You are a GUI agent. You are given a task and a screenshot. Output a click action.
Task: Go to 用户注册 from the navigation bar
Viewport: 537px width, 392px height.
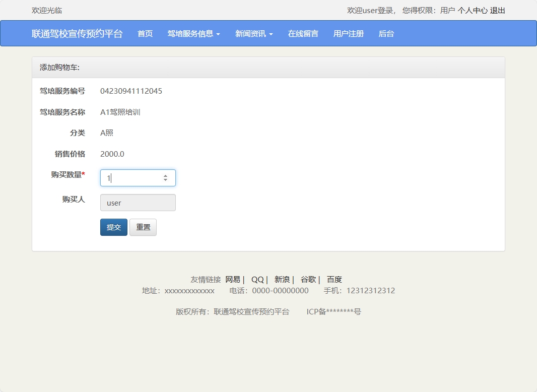(348, 33)
